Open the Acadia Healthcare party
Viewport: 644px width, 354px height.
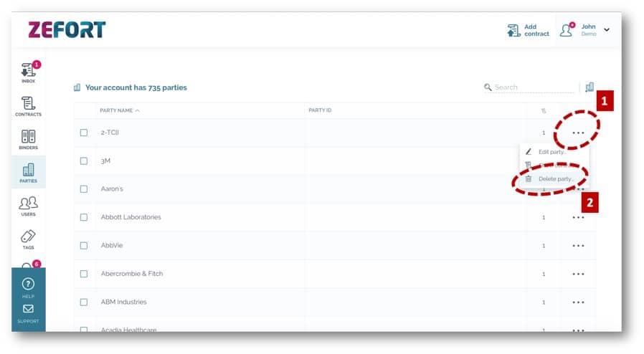(x=128, y=329)
